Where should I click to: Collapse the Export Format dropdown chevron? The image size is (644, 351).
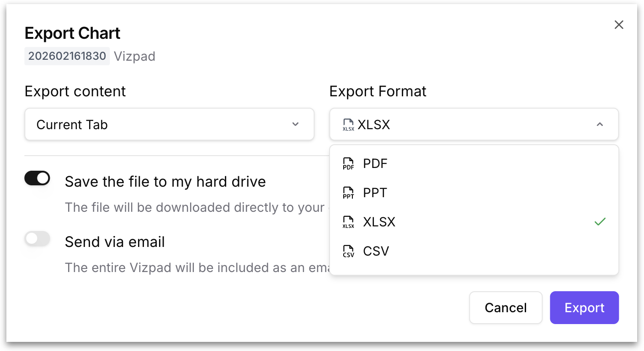(600, 124)
